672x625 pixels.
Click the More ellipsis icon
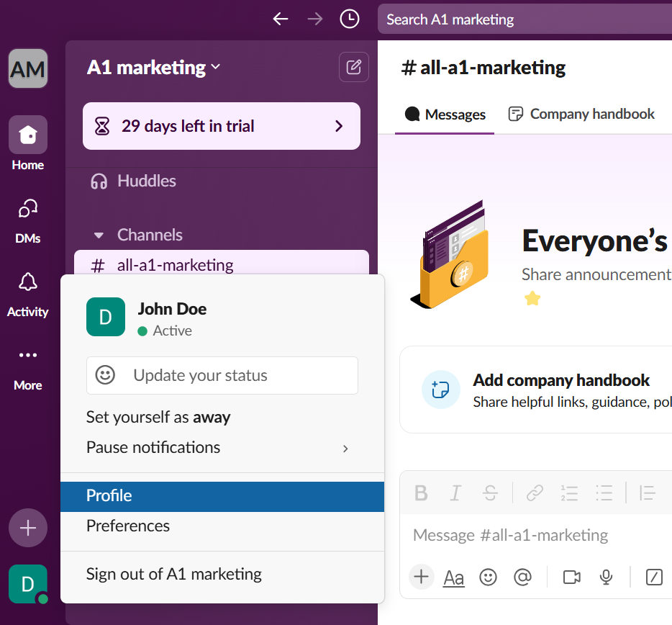28,367
